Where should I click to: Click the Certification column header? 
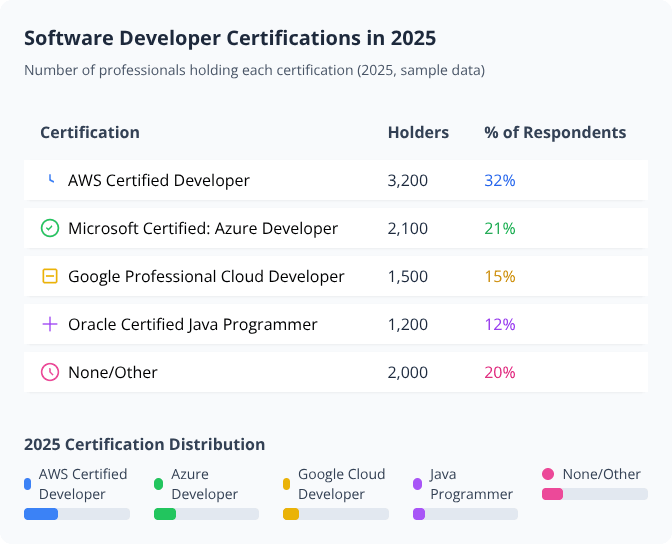tap(90, 132)
